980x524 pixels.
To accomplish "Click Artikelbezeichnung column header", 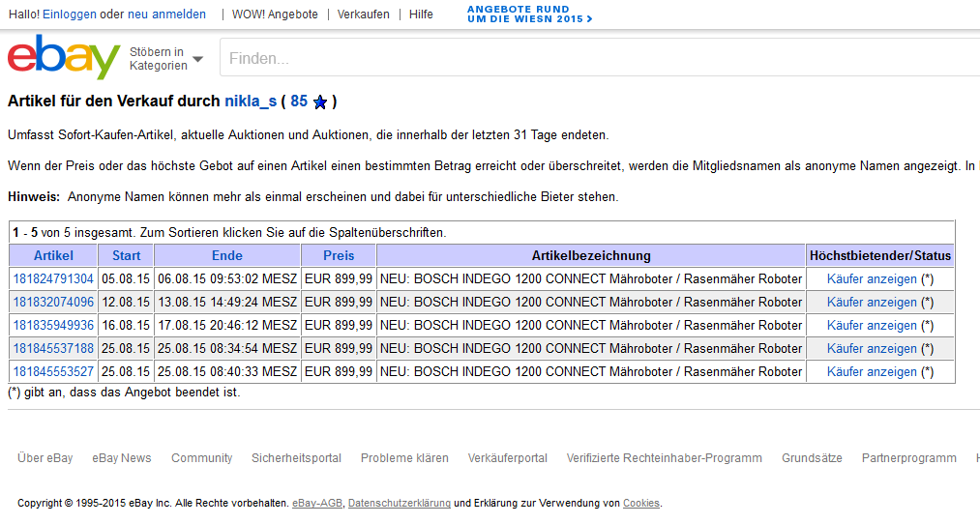I will [x=591, y=255].
